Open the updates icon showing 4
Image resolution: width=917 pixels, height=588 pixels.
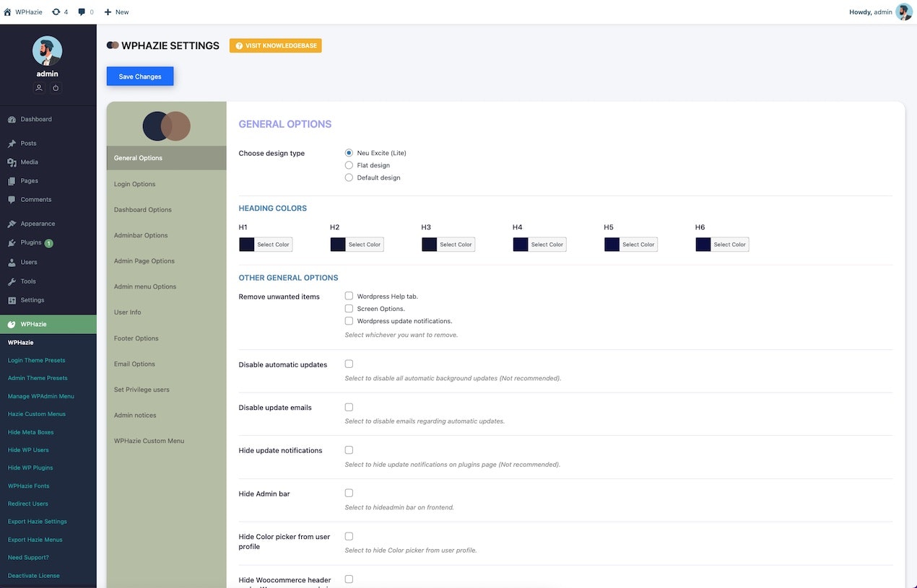pos(56,12)
